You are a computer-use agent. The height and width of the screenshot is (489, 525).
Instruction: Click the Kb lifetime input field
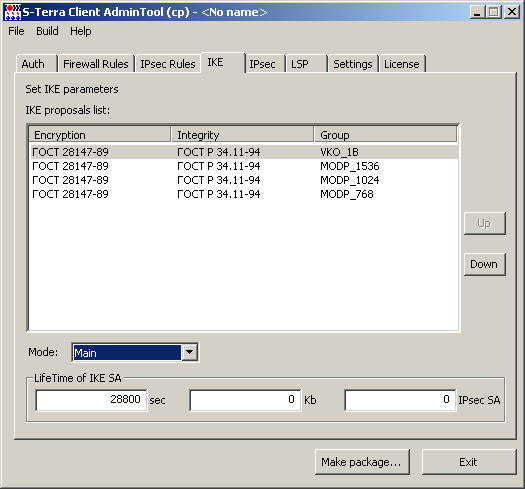pyautogui.click(x=245, y=400)
